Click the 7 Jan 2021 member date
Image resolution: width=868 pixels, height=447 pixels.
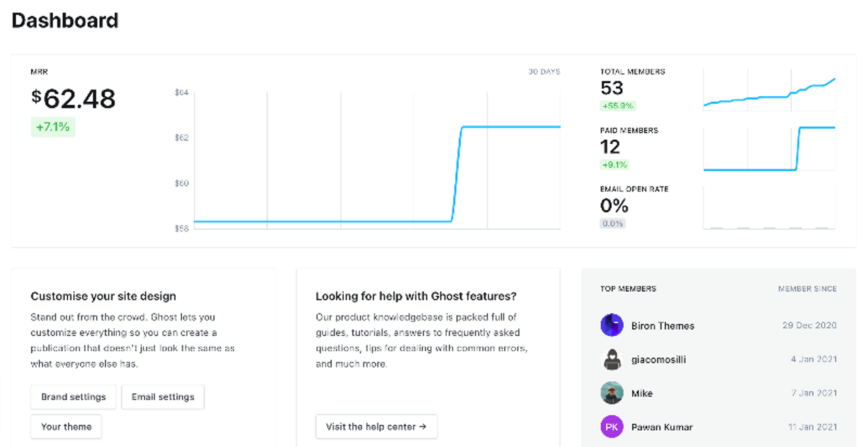pos(814,393)
